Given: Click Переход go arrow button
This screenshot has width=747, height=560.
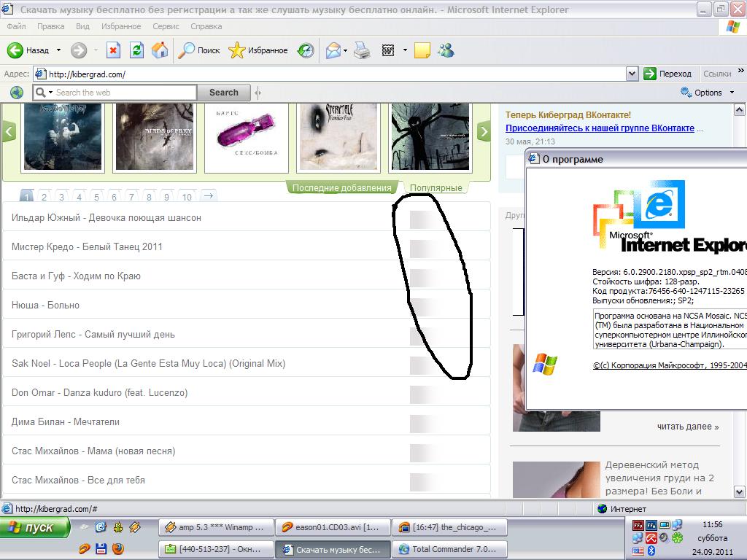Looking at the screenshot, I should [649, 74].
